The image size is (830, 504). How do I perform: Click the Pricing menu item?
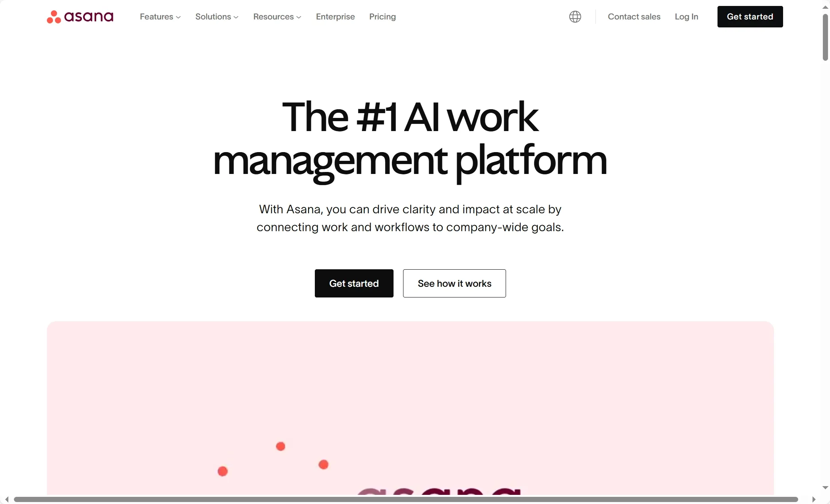pyautogui.click(x=382, y=17)
